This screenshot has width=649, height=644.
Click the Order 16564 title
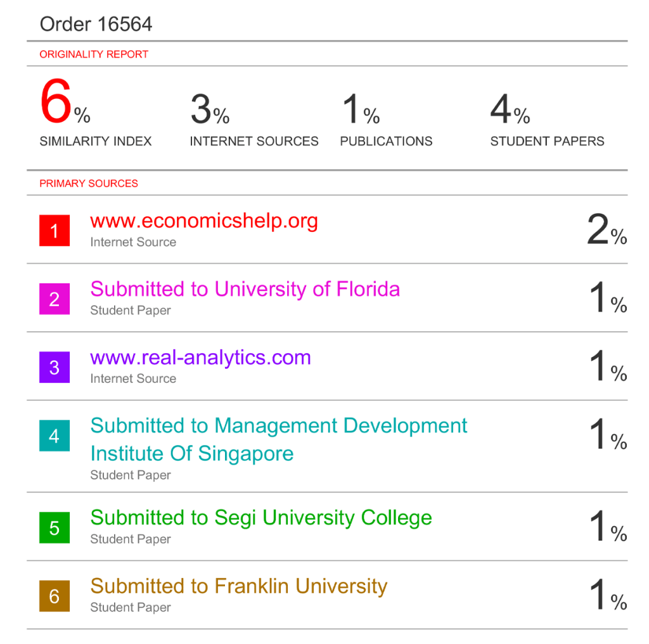pos(96,24)
